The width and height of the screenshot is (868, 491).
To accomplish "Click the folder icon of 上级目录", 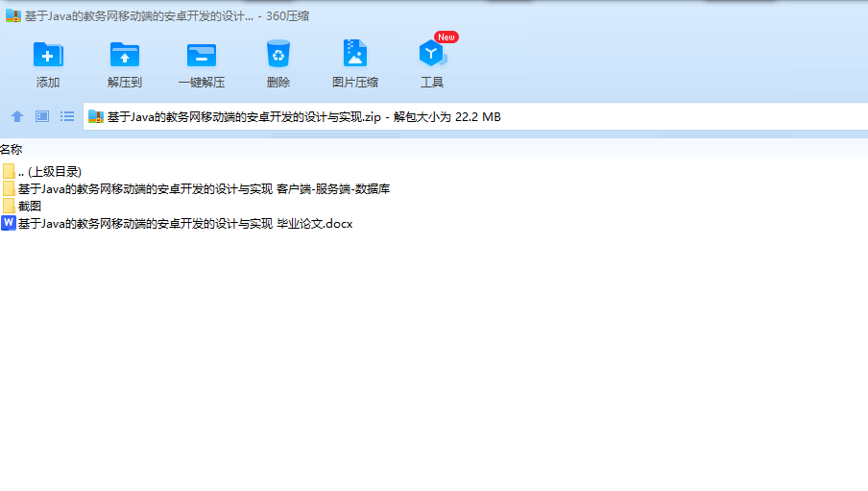I will point(9,172).
